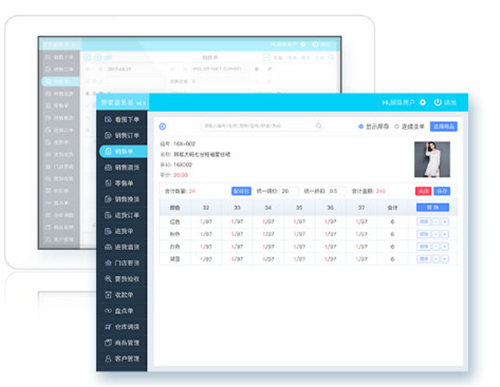Image resolution: width=500 pixels, height=387 pixels.
Task: Click the 统一折扣 input field showing 0.5
Action: [336, 191]
